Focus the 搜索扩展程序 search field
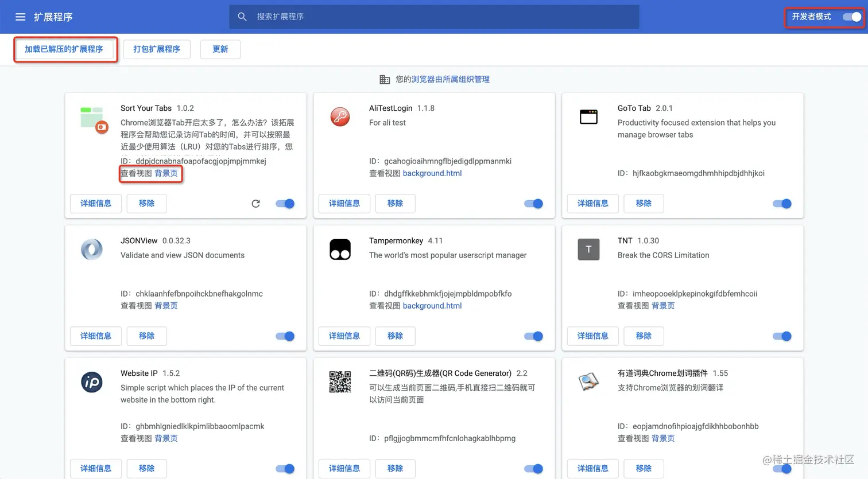The width and height of the screenshot is (868, 479). coord(434,17)
